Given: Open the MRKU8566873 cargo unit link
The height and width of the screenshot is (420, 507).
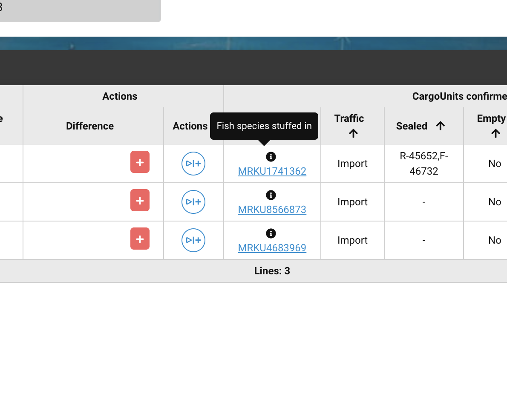Looking at the screenshot, I should click(x=272, y=210).
